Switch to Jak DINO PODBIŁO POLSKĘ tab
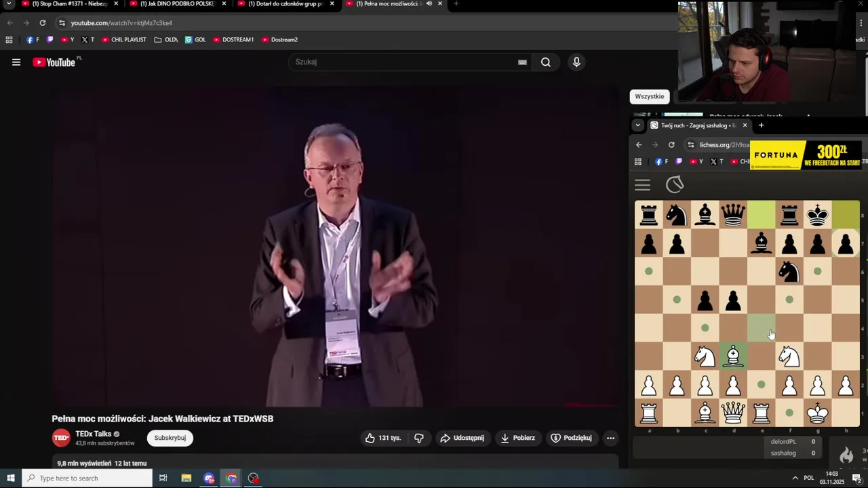The width and height of the screenshot is (868, 488). 176,4
